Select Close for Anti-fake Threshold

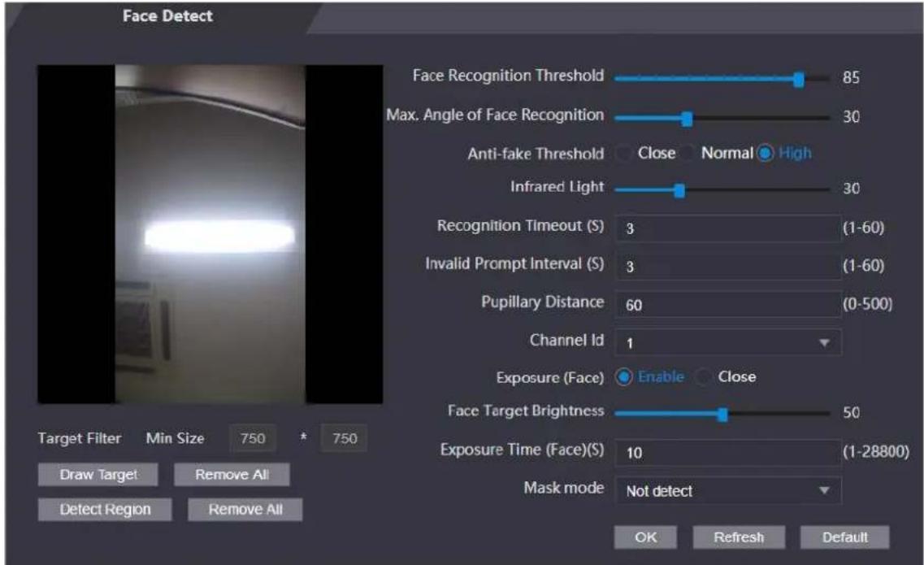pyautogui.click(x=623, y=154)
